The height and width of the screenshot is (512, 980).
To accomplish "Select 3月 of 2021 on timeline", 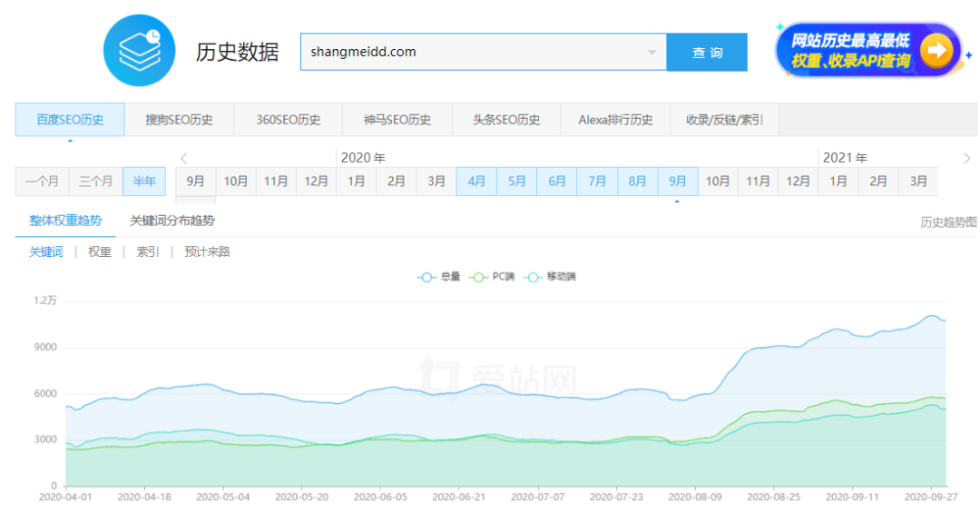I will pos(918,182).
